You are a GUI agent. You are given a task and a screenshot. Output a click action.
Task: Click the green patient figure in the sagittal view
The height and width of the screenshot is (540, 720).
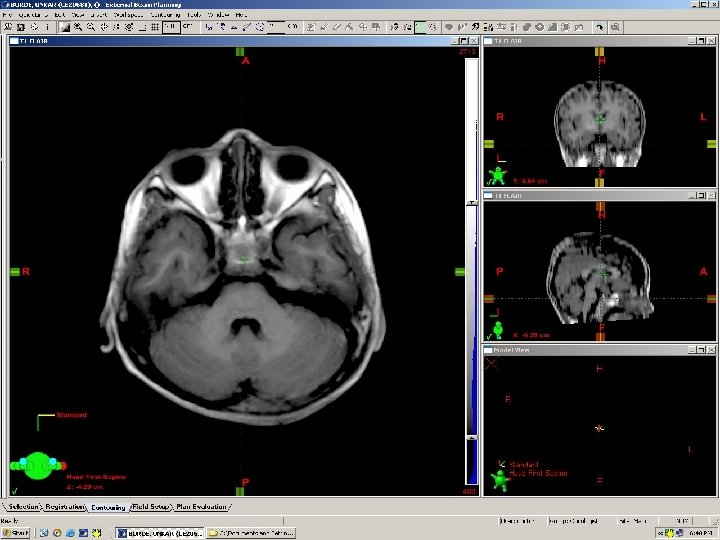(498, 329)
